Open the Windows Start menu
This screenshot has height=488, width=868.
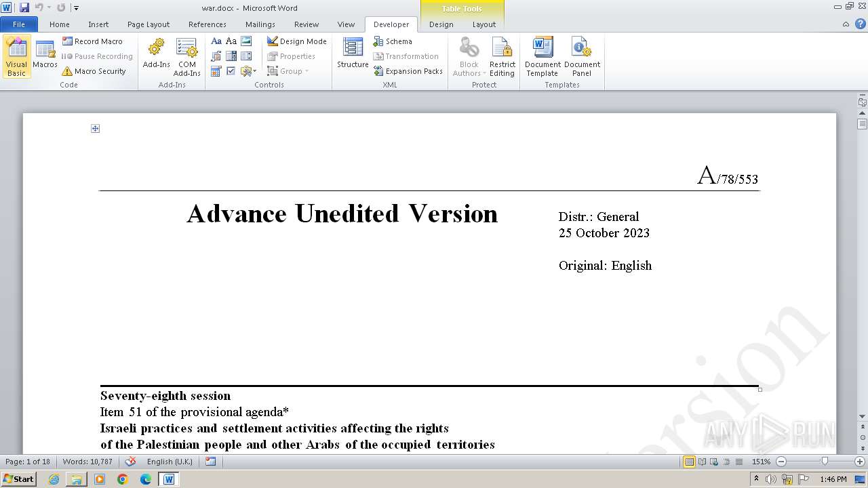18,479
